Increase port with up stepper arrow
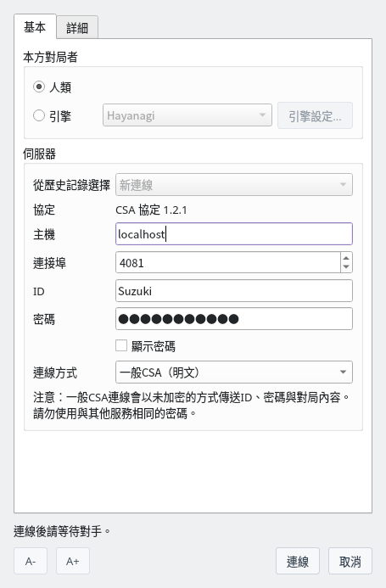Viewport: 386px width, 588px height. (x=346, y=257)
